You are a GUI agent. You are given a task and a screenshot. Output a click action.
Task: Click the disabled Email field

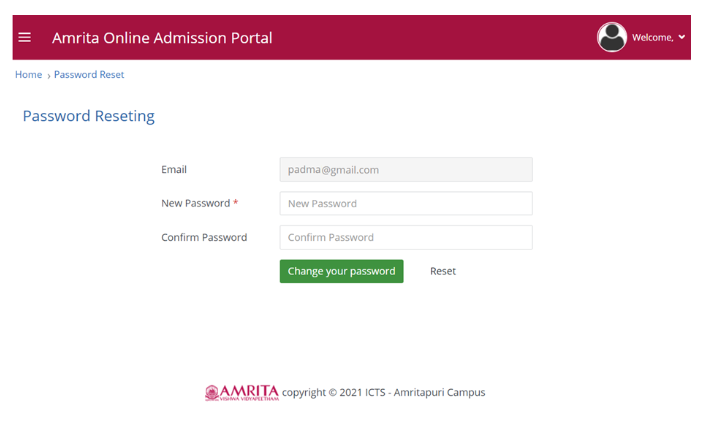pyautogui.click(x=405, y=170)
